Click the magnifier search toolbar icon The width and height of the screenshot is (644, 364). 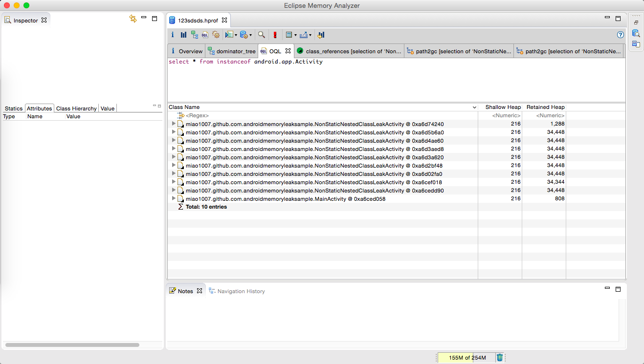pyautogui.click(x=262, y=35)
